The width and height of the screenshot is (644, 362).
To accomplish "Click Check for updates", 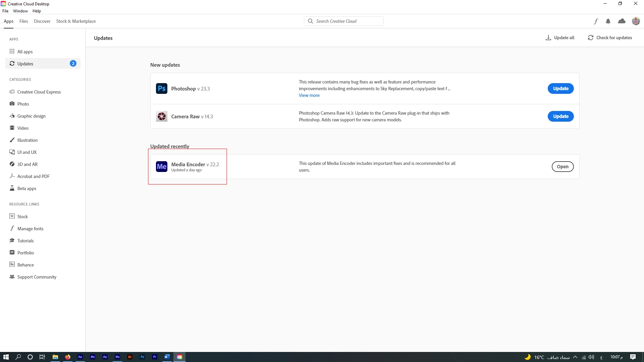I will pyautogui.click(x=610, y=38).
